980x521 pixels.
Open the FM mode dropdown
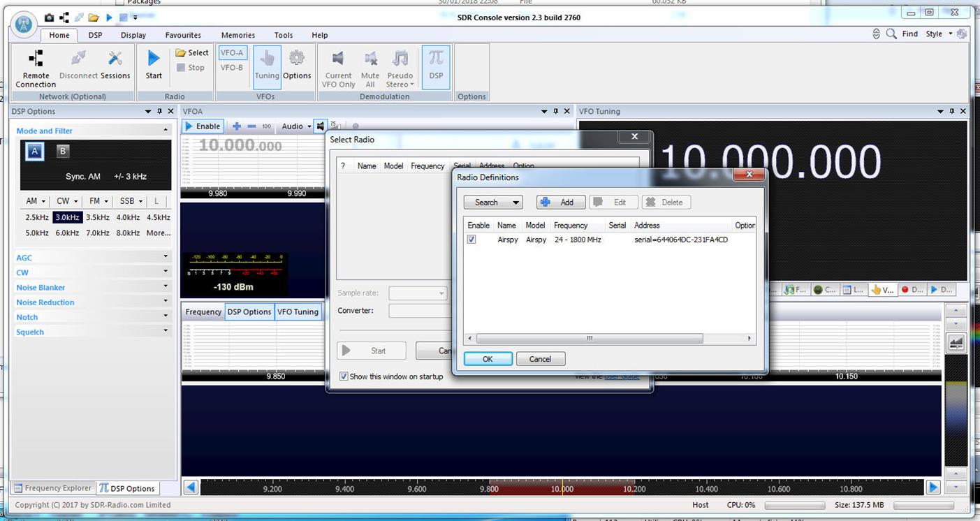pyautogui.click(x=98, y=201)
